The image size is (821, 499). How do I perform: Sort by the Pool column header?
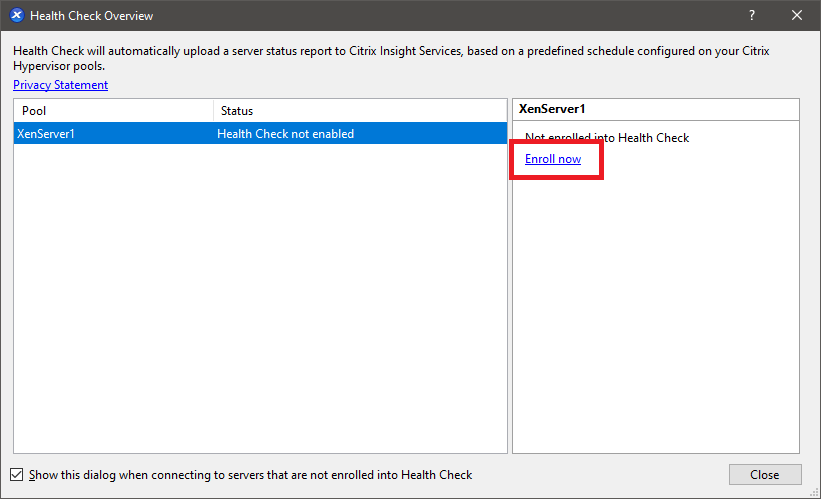tap(110, 110)
